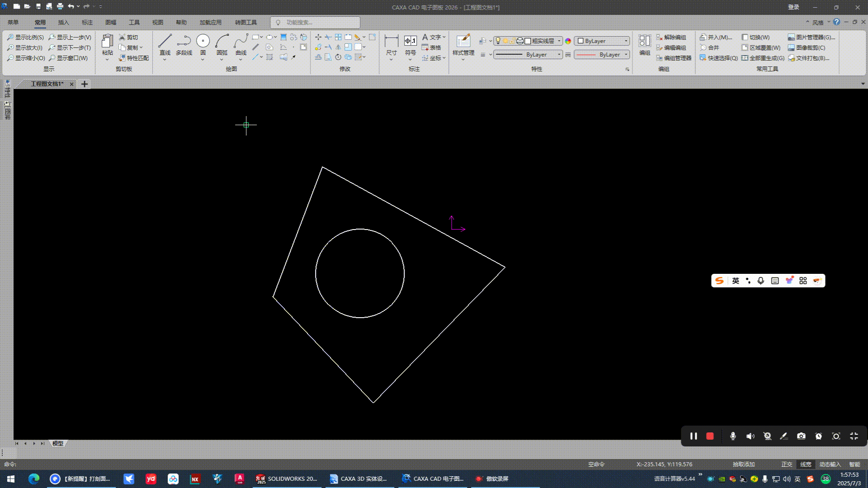The height and width of the screenshot is (488, 868).
Task: Click the recorder pen annotation icon
Action: 784,436
